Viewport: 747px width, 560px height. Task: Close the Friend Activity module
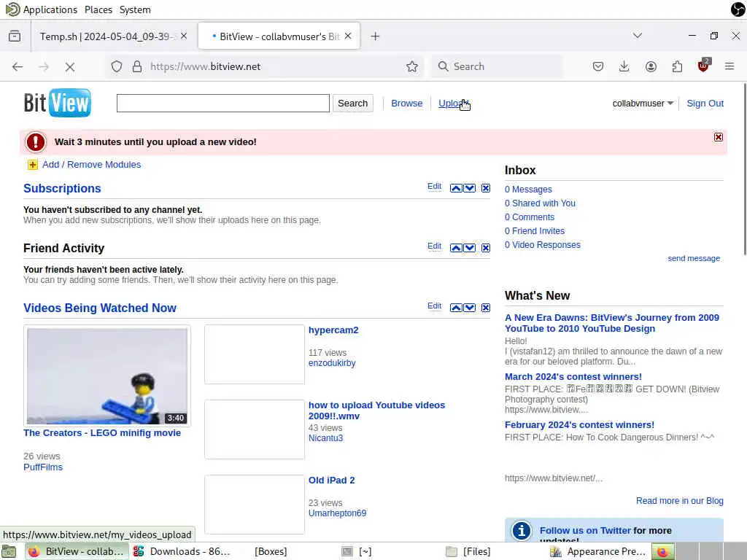click(x=485, y=248)
